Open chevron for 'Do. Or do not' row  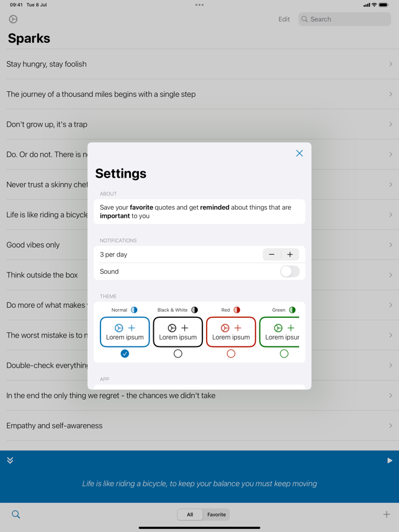pos(390,155)
